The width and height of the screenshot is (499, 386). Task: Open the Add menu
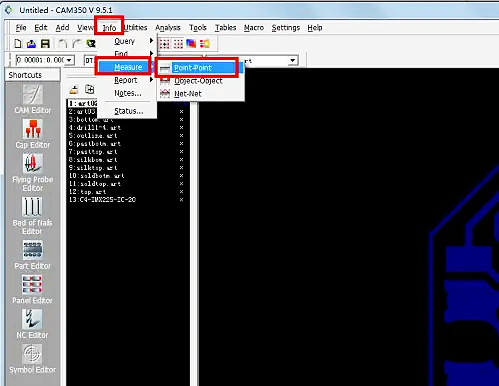point(62,28)
